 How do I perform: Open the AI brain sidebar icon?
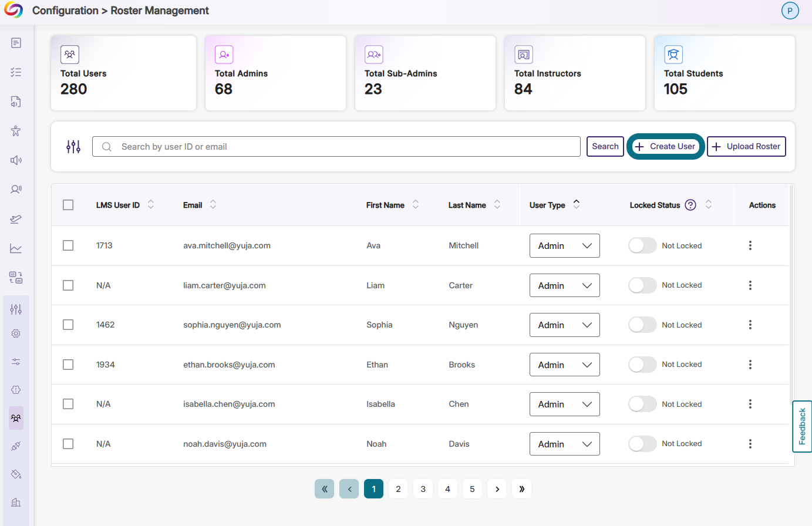tap(16, 390)
